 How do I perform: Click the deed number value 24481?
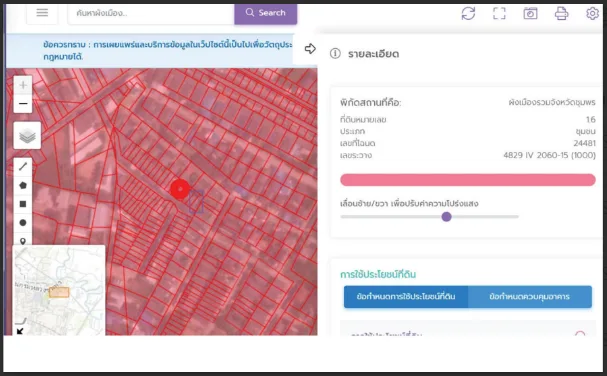point(584,143)
